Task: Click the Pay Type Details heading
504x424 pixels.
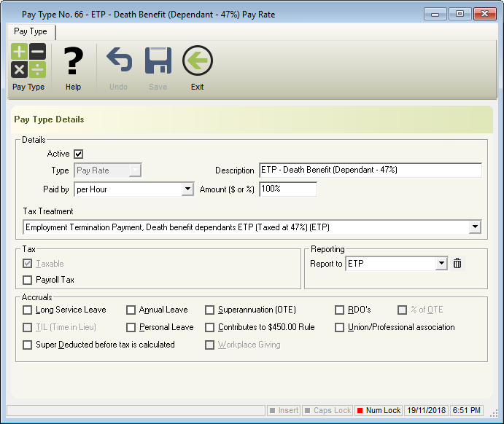Action: [49, 119]
